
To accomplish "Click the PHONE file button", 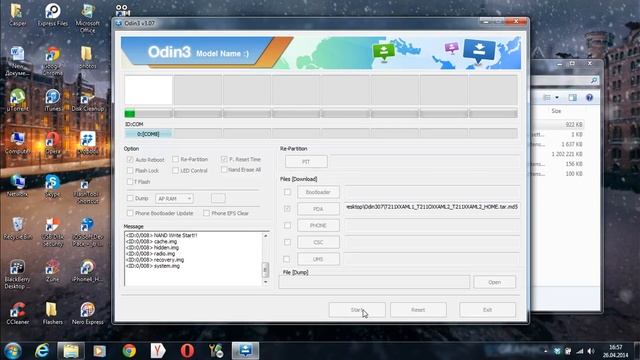I will point(318,225).
